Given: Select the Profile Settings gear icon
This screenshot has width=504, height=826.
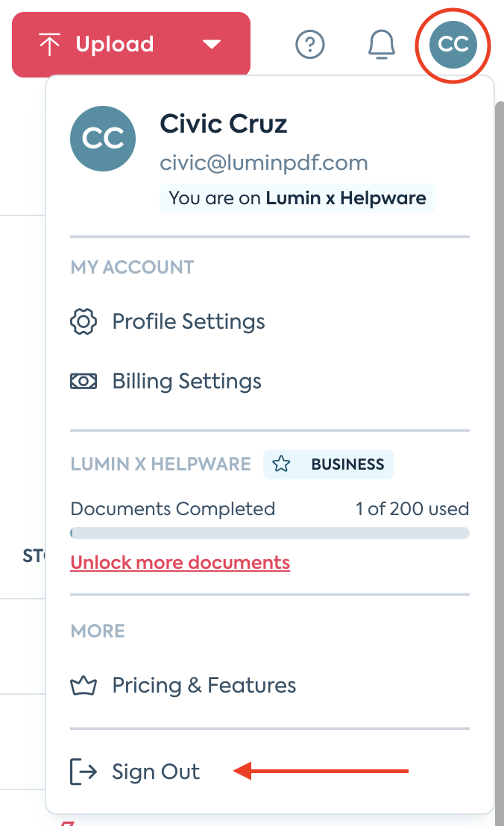Looking at the screenshot, I should pyautogui.click(x=84, y=321).
